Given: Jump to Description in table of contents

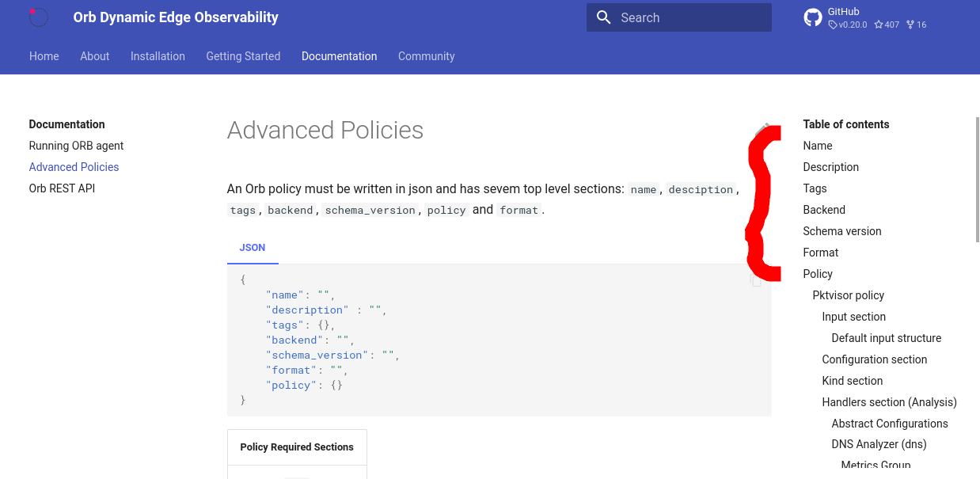Looking at the screenshot, I should tap(831, 167).
